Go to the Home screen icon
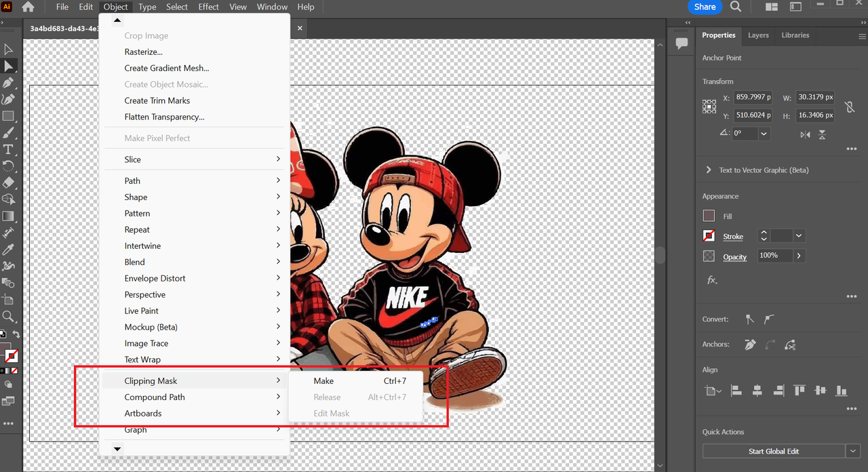This screenshot has height=472, width=868. click(28, 7)
